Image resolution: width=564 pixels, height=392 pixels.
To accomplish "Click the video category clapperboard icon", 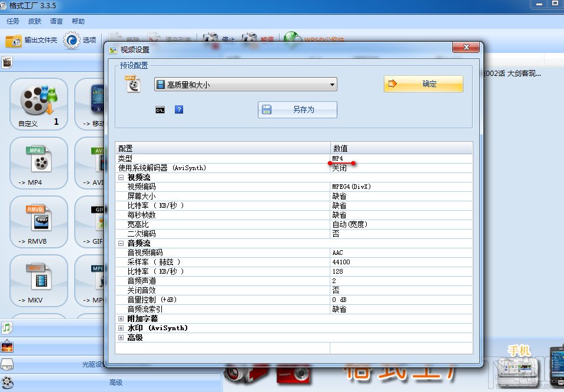I will click(7, 62).
